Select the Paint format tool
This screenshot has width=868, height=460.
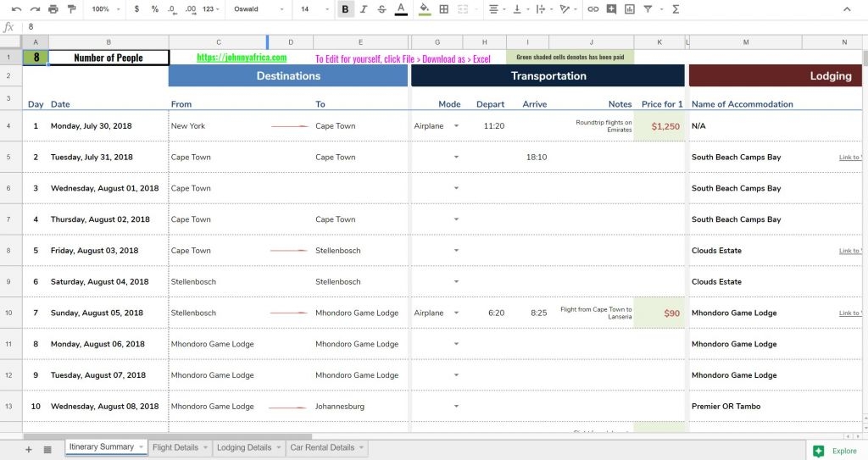pyautogui.click(x=71, y=9)
